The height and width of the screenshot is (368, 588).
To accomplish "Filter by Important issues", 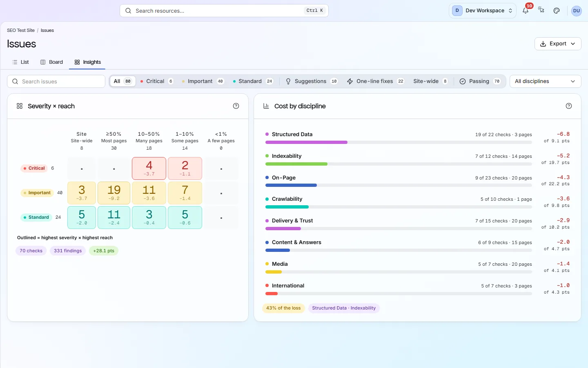I will click(203, 81).
